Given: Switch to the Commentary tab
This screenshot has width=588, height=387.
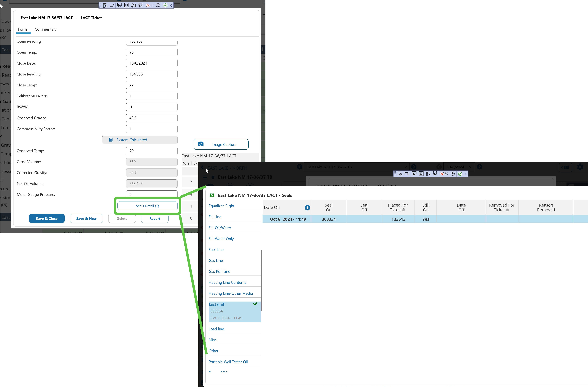Looking at the screenshot, I should 45,29.
